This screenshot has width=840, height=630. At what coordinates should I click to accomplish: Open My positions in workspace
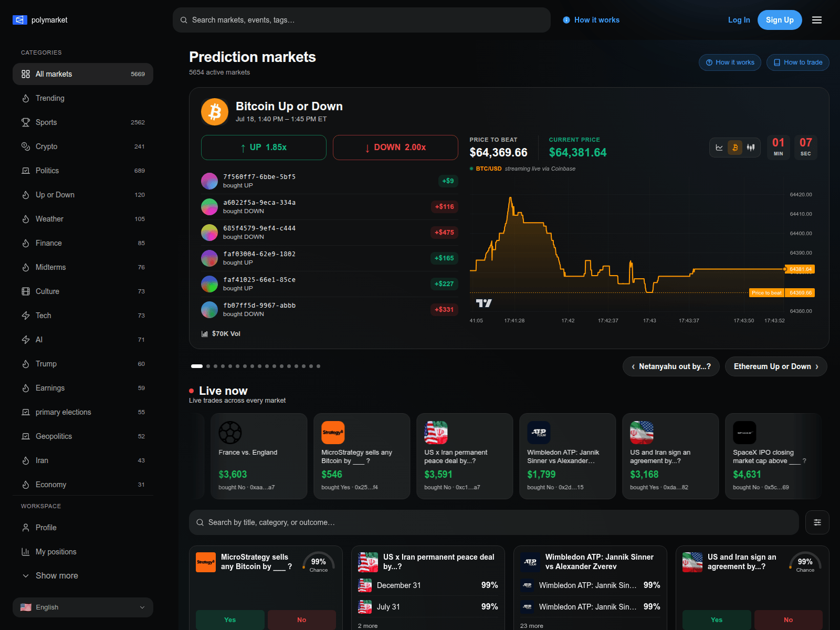[83, 552]
